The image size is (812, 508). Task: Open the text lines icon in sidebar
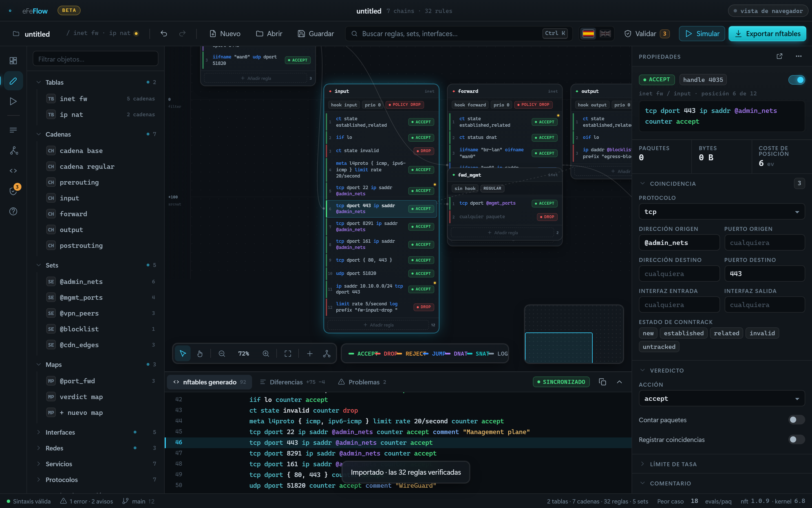[13, 130]
